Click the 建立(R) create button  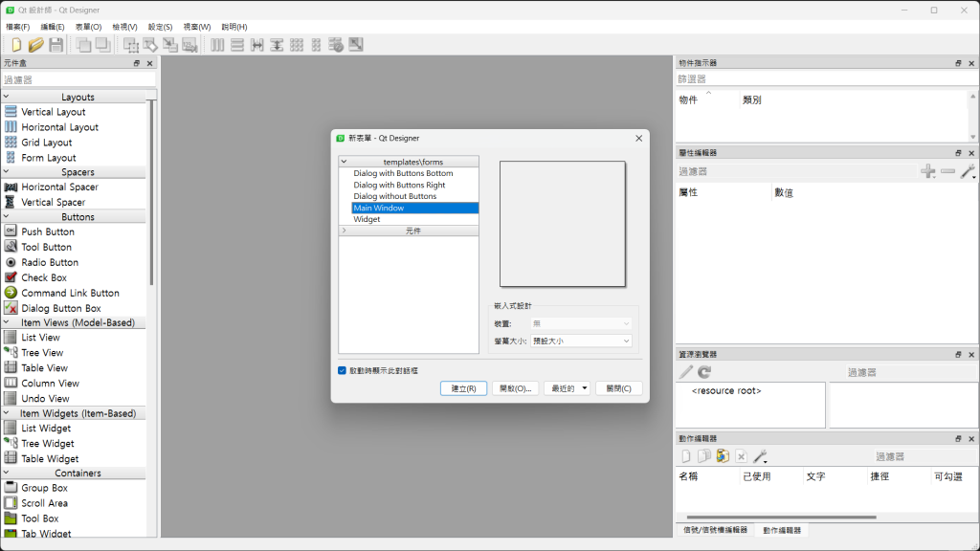click(x=464, y=388)
